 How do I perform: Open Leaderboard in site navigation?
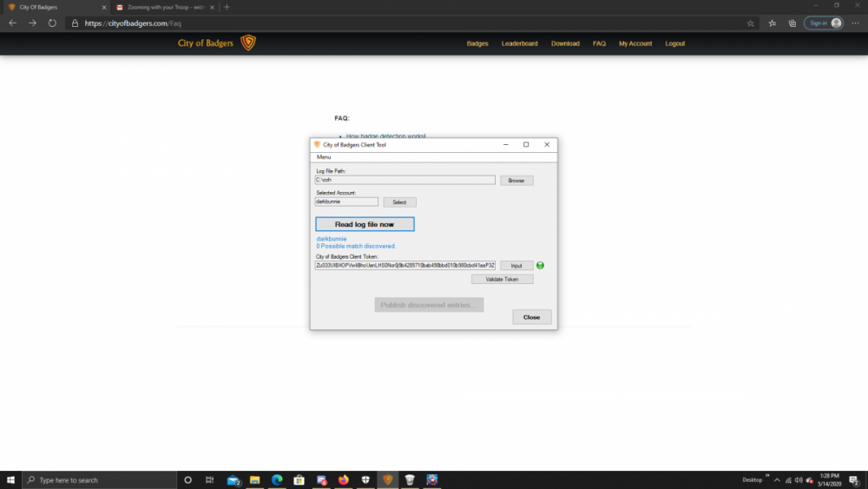coord(519,43)
